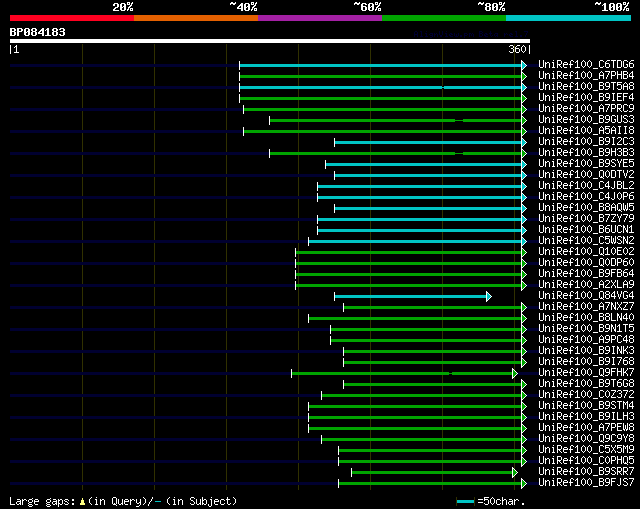Click the green ~80% identity legend segment
The image size is (640, 509).
[x=444, y=18]
